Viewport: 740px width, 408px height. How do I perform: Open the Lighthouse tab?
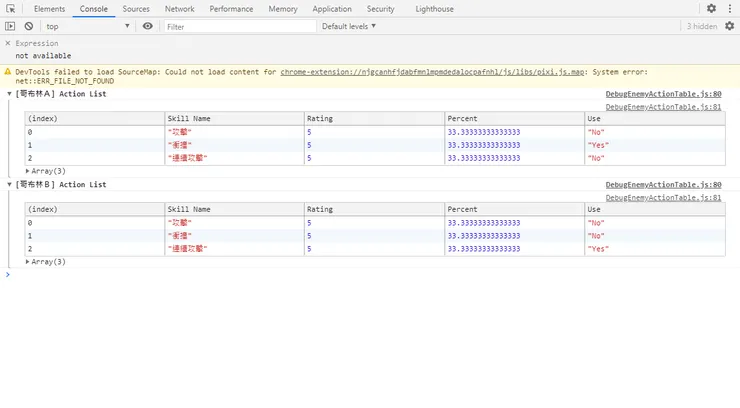coord(434,9)
